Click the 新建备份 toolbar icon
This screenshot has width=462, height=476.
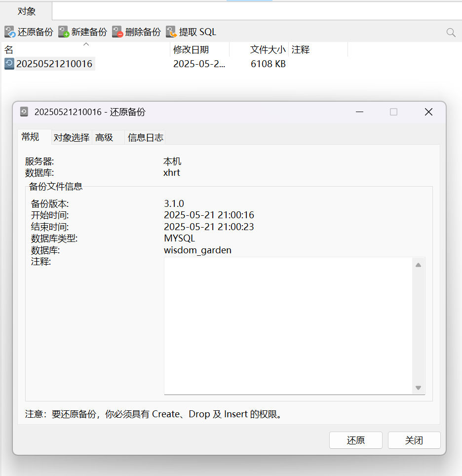(64, 32)
